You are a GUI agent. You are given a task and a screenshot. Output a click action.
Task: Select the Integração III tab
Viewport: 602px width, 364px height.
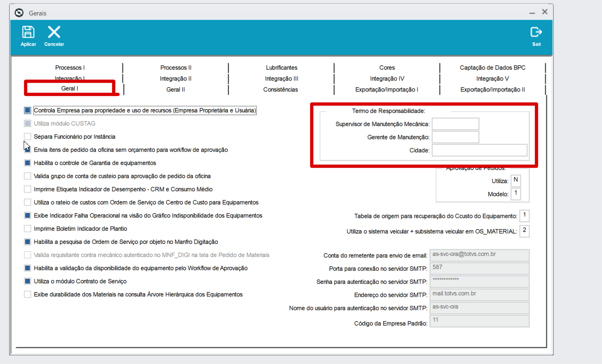[x=282, y=78]
